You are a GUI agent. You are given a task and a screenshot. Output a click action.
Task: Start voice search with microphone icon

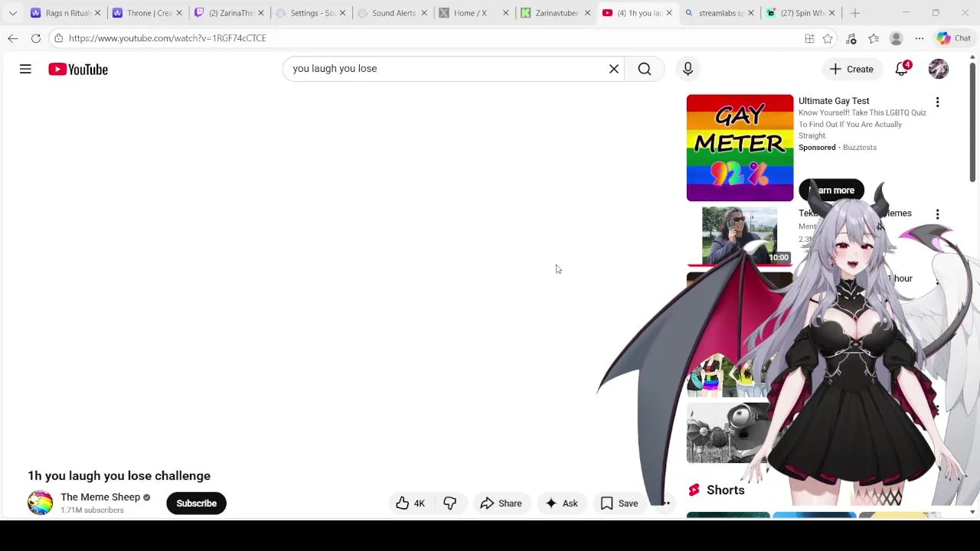pos(688,69)
